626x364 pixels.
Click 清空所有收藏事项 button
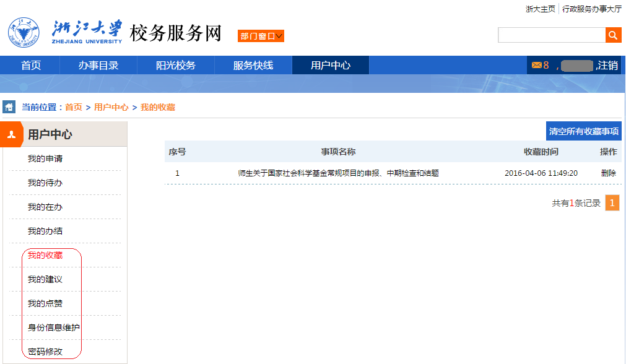click(583, 131)
